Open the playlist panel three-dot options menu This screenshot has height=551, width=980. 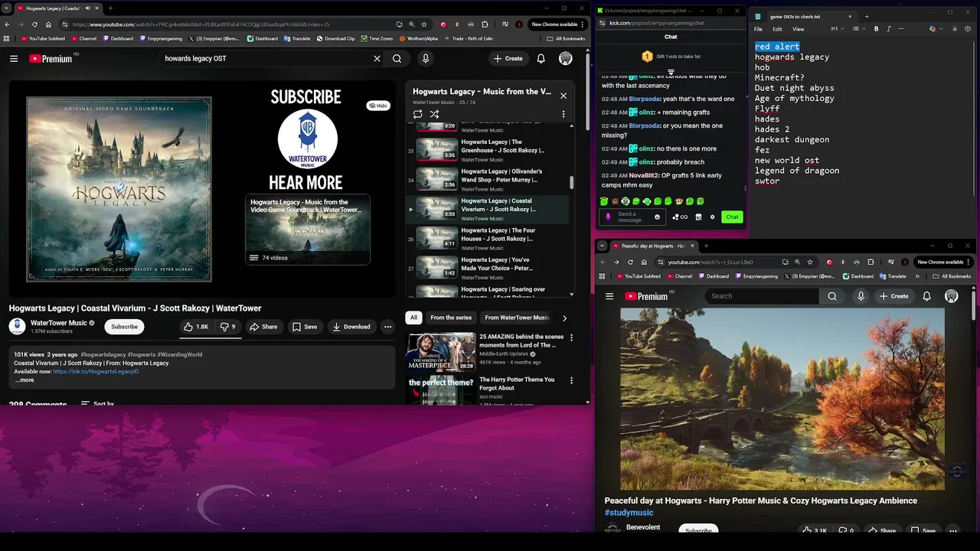(x=563, y=114)
